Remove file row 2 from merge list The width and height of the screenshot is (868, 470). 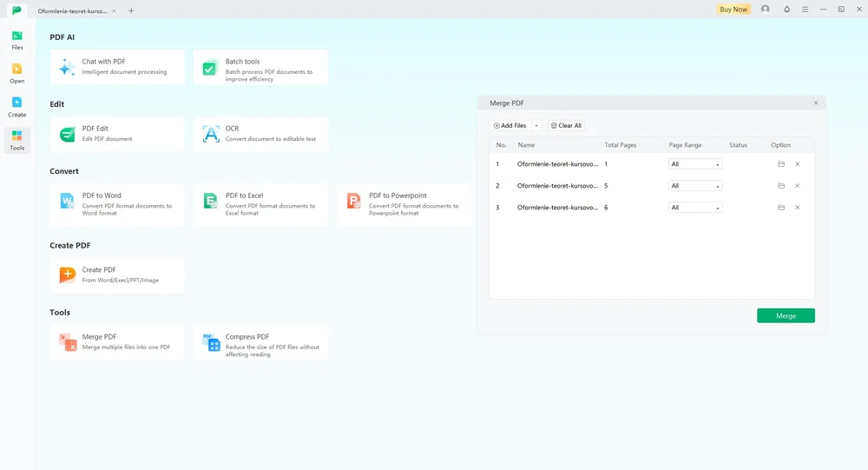click(797, 186)
